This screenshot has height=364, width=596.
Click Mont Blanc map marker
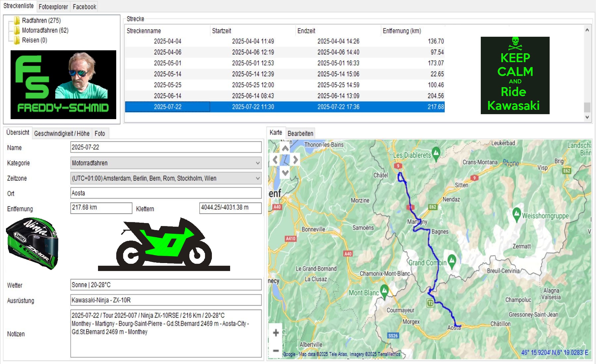[x=384, y=292]
